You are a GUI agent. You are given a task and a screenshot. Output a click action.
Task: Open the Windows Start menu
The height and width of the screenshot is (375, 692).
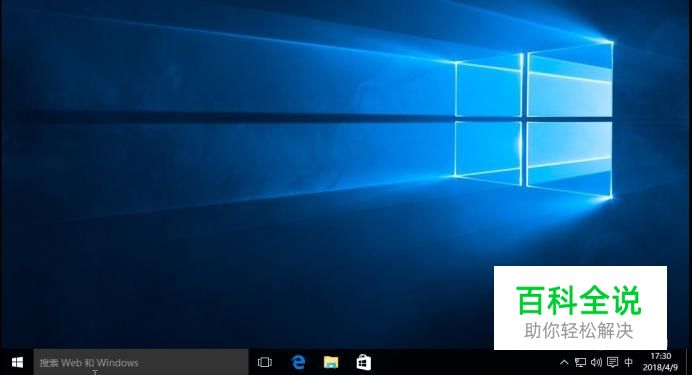click(x=17, y=362)
